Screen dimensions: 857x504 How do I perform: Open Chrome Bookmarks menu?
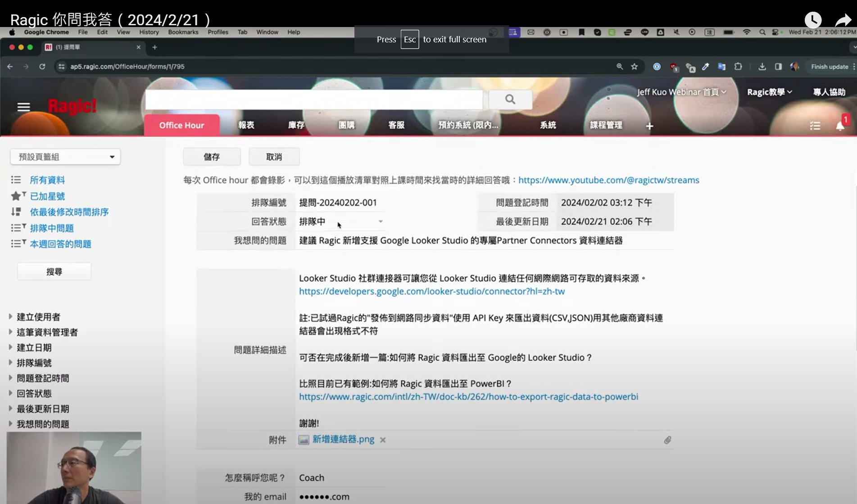coord(183,32)
